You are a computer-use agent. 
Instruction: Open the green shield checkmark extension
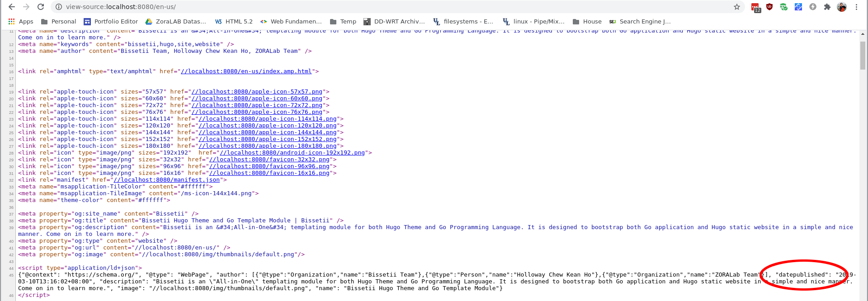tap(784, 7)
